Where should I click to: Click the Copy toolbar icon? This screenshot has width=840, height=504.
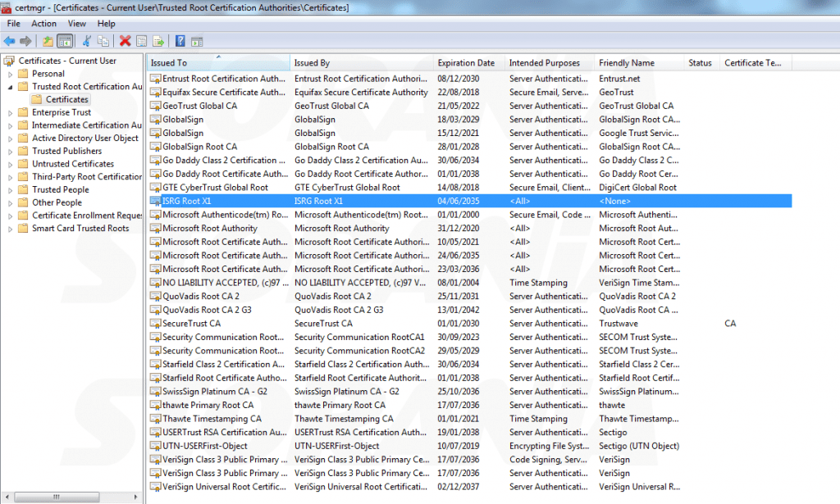103,41
